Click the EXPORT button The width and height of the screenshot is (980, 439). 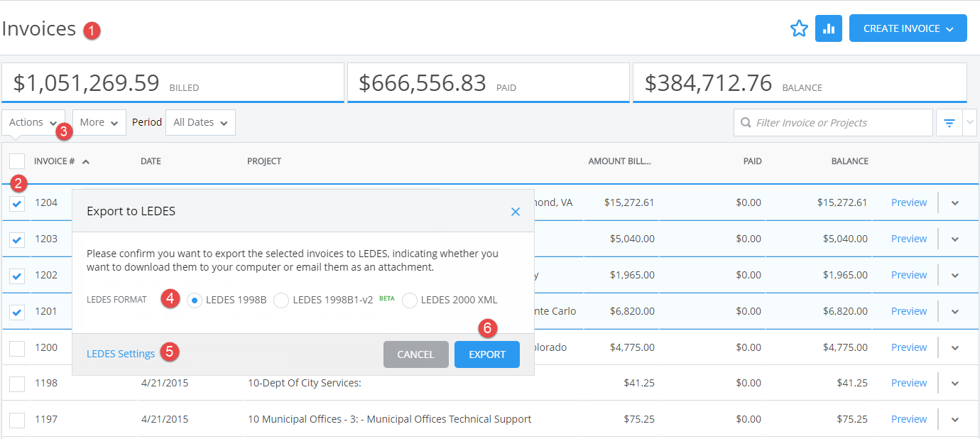pyautogui.click(x=486, y=354)
